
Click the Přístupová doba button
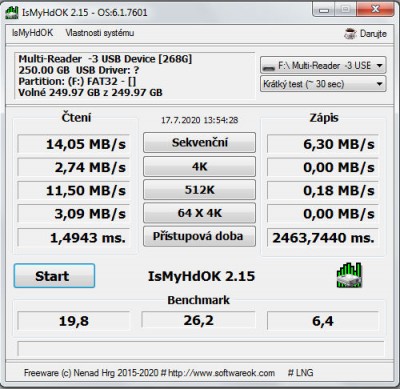coord(199,236)
